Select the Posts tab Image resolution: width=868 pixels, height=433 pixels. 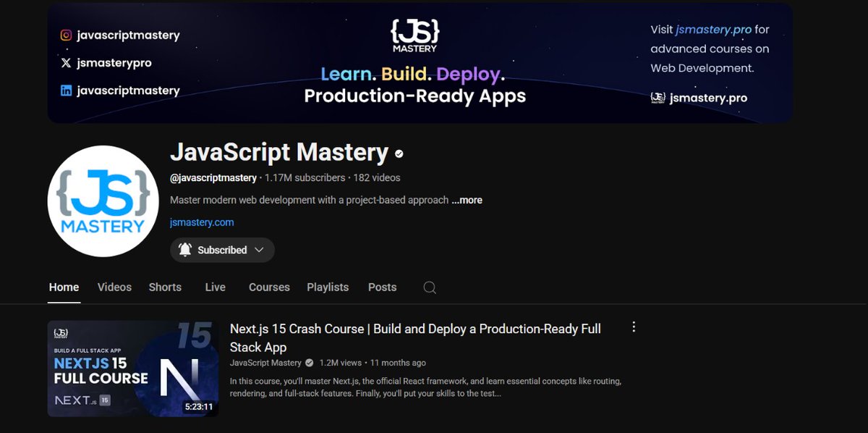click(382, 287)
